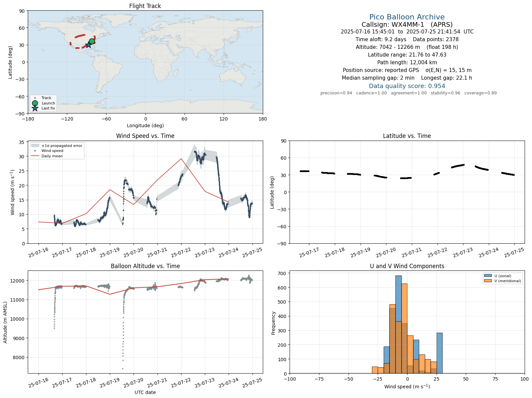The width and height of the screenshot is (532, 398).
Task: Click the "12000" altitude axis tick label
Action: pos(18,281)
